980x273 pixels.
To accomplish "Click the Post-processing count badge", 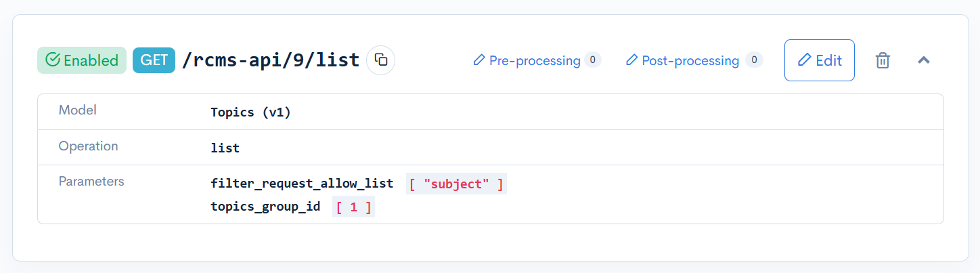I will pos(754,60).
